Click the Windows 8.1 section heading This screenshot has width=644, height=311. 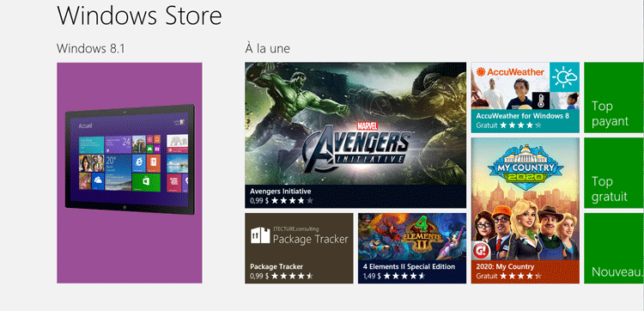tap(91, 48)
